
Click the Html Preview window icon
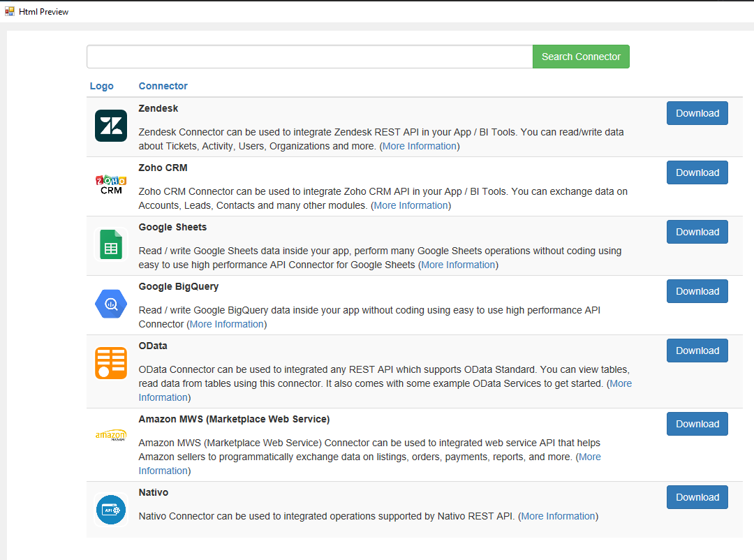point(10,11)
